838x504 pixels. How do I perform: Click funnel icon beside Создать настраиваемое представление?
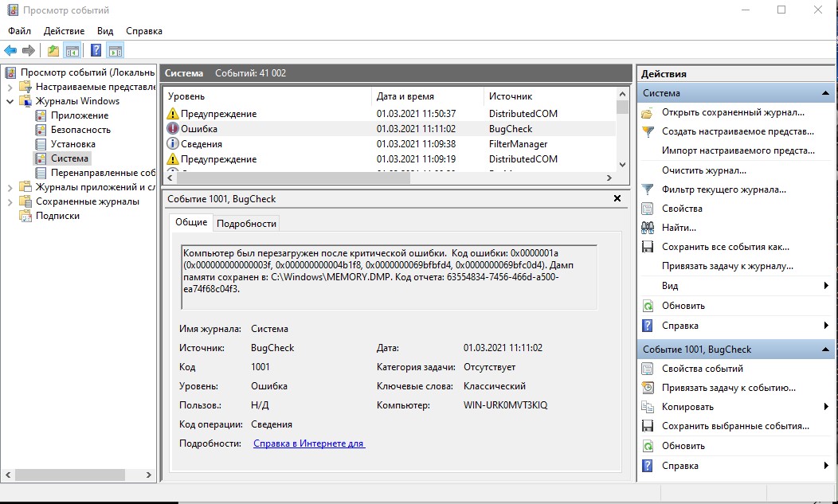[647, 132]
